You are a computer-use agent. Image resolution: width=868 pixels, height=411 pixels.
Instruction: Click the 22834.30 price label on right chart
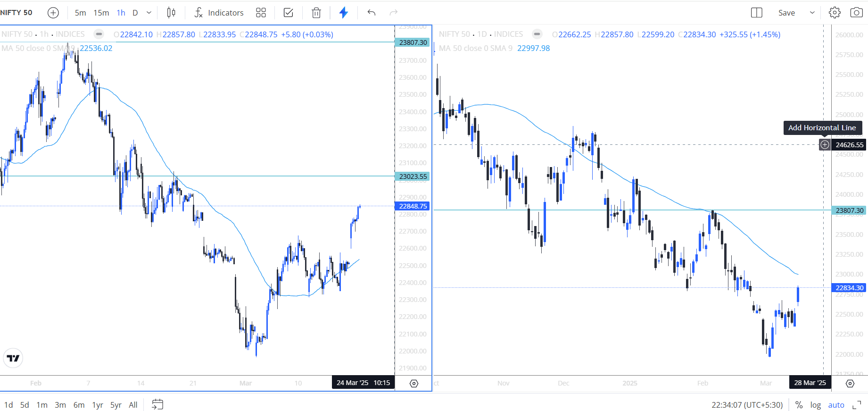coord(849,288)
